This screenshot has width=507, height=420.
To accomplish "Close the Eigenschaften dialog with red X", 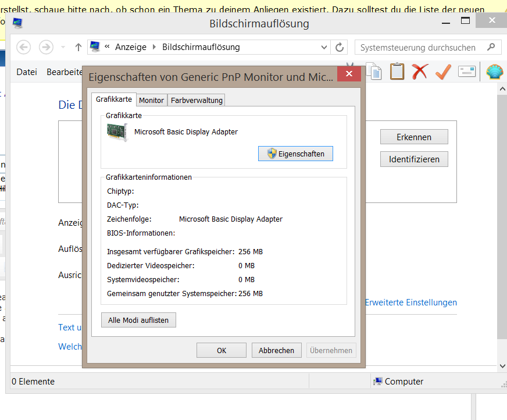I will pyautogui.click(x=349, y=74).
